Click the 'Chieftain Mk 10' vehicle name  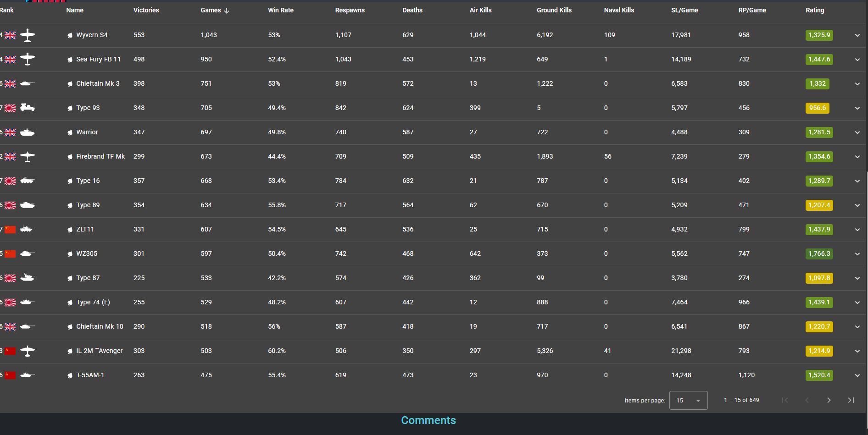tap(100, 326)
